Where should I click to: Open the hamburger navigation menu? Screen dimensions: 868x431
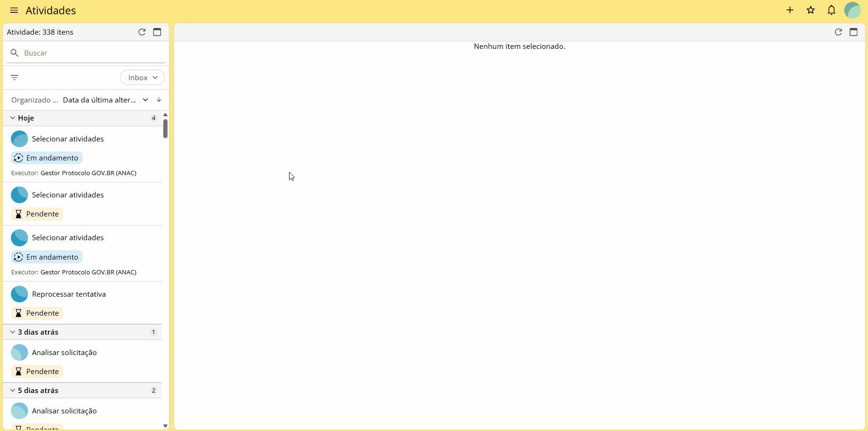point(14,10)
